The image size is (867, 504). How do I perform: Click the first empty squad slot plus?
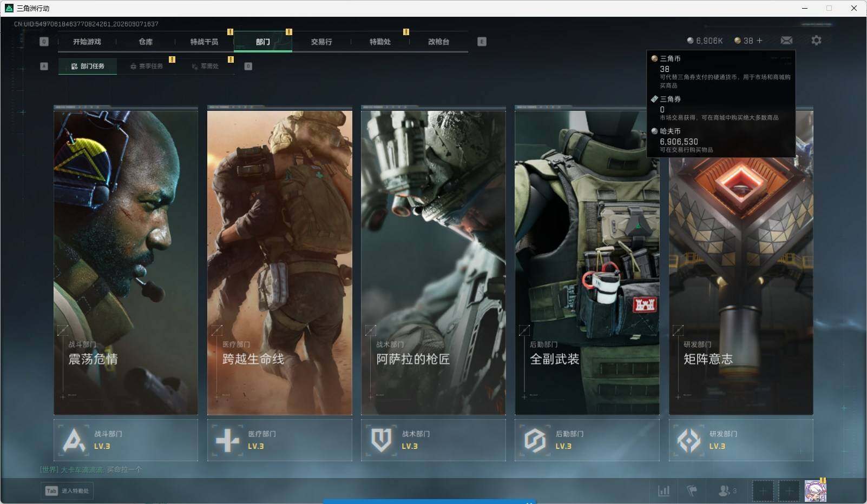pos(763,491)
